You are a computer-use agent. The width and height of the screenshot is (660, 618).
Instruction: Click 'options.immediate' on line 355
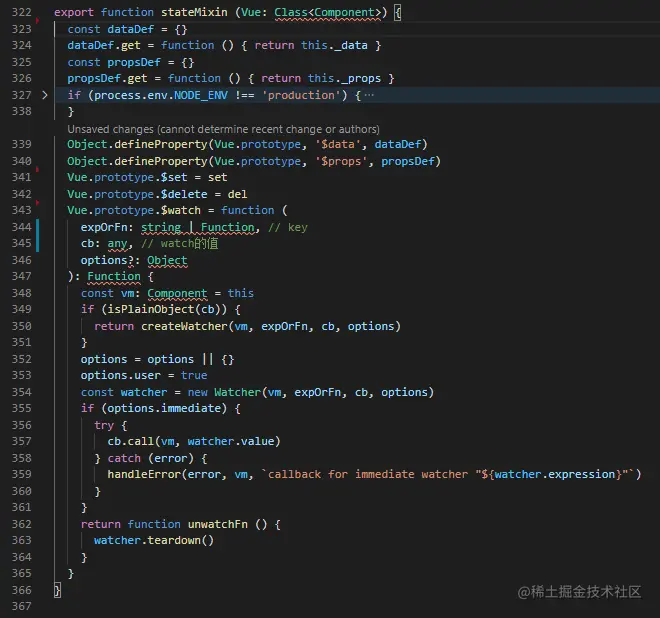tap(164, 408)
